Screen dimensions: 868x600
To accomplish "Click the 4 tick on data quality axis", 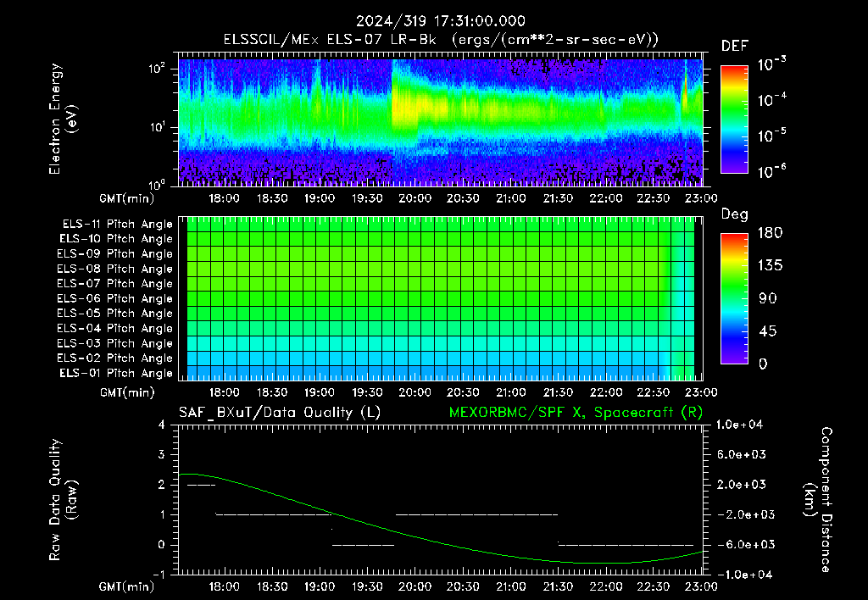I will pos(162,425).
